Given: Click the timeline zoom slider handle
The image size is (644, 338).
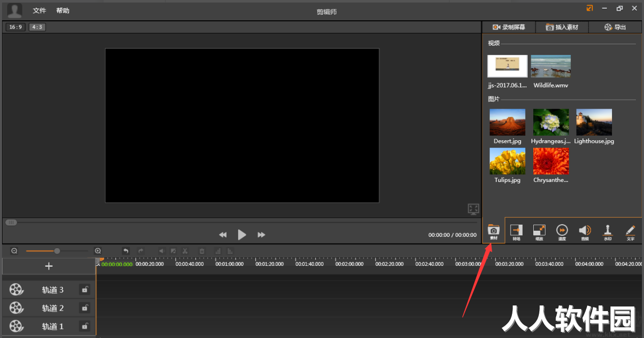Looking at the screenshot, I should point(57,251).
